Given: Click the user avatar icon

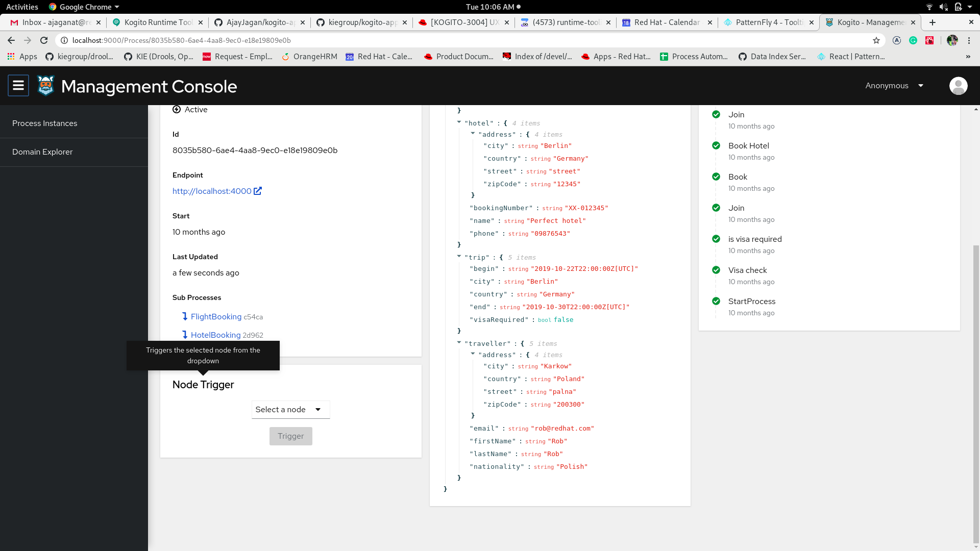Looking at the screenshot, I should (x=958, y=86).
